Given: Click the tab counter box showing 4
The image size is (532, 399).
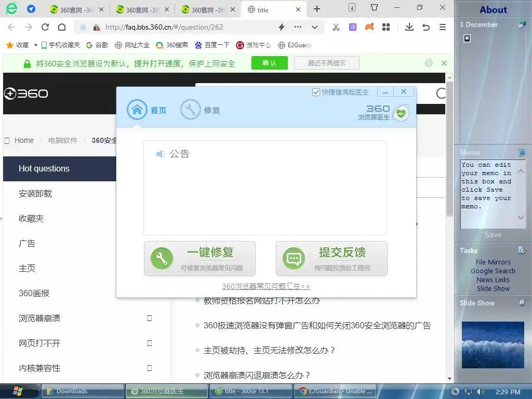Looking at the screenshot, I should click(352, 7).
